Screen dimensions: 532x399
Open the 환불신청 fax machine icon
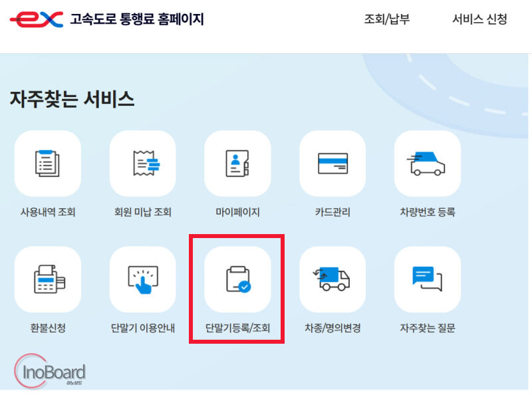[x=48, y=279]
